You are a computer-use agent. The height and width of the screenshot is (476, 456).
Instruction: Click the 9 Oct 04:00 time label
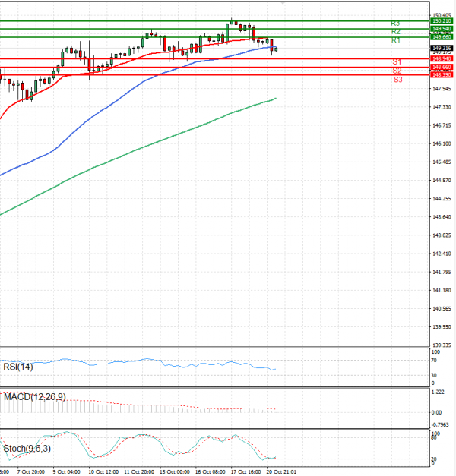coord(67,472)
